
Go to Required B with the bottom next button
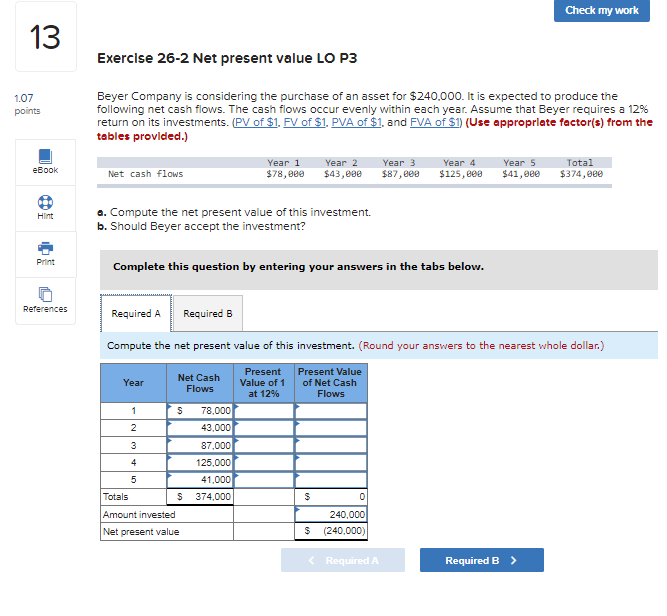click(482, 560)
